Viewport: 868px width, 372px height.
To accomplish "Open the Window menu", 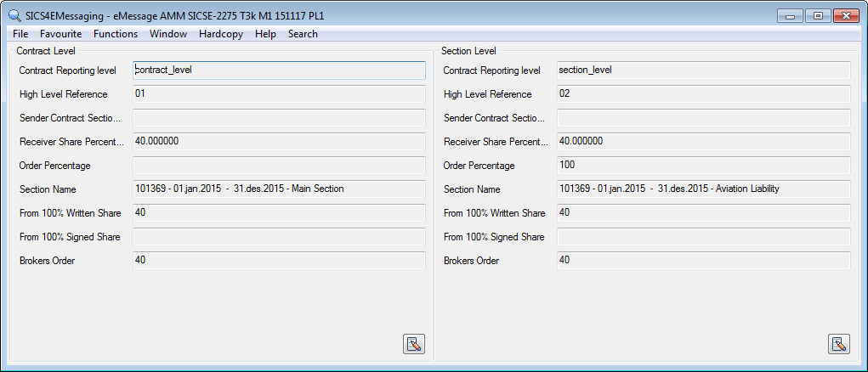I will tap(168, 34).
